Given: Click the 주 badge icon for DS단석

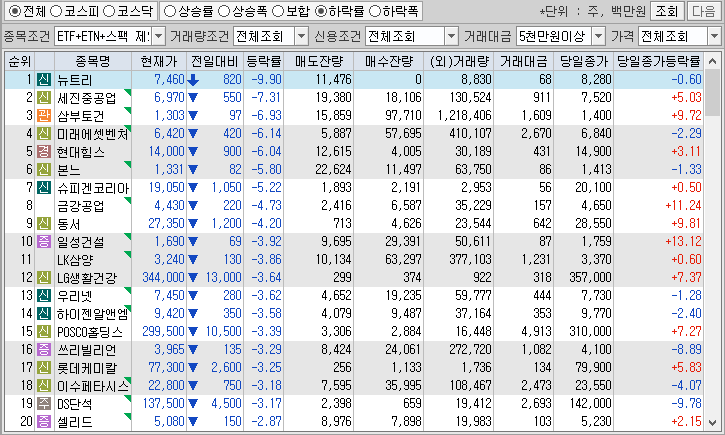Looking at the screenshot, I should click(x=44, y=404).
